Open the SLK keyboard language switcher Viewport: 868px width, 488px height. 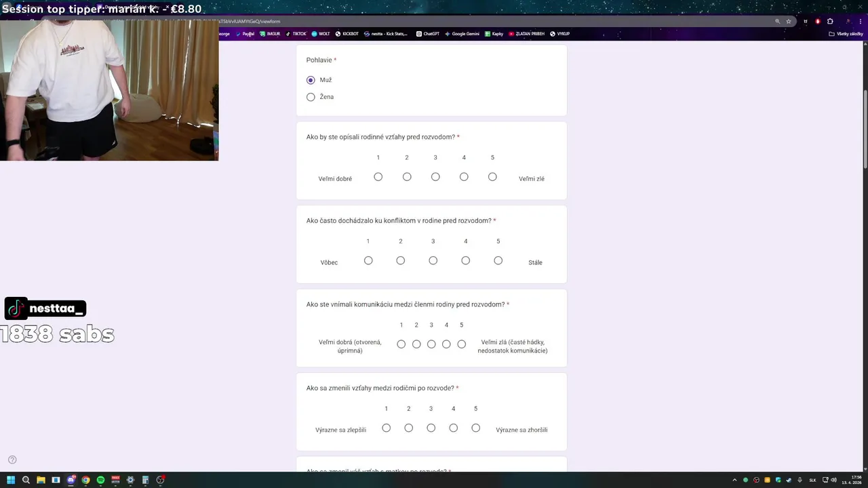(x=812, y=480)
